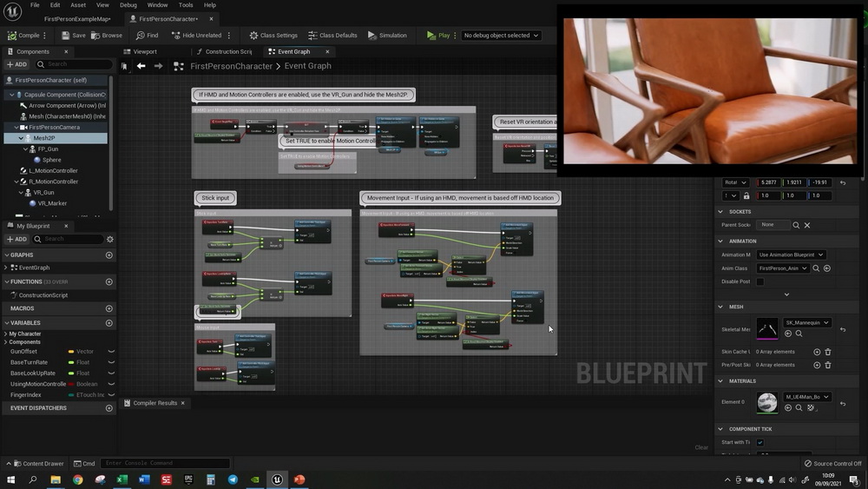
Task: Open Excel from Windows taskbar
Action: pos(122,479)
